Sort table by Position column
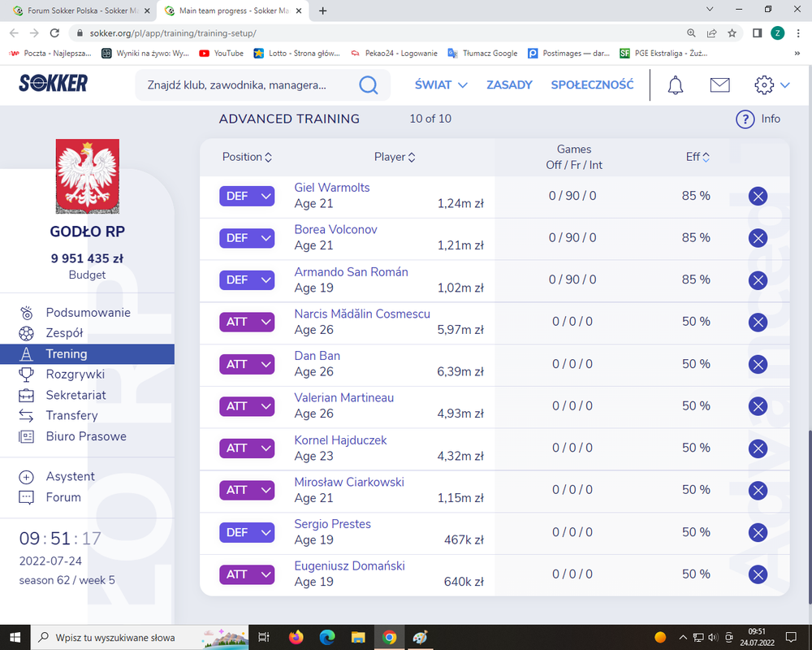812x650 pixels. [247, 157]
